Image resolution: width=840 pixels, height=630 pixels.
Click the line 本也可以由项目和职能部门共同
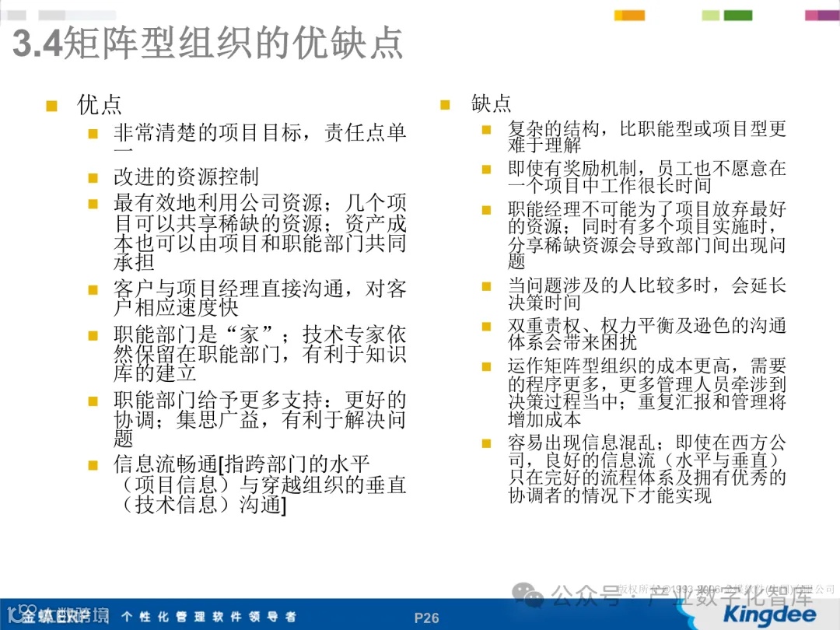(x=260, y=243)
